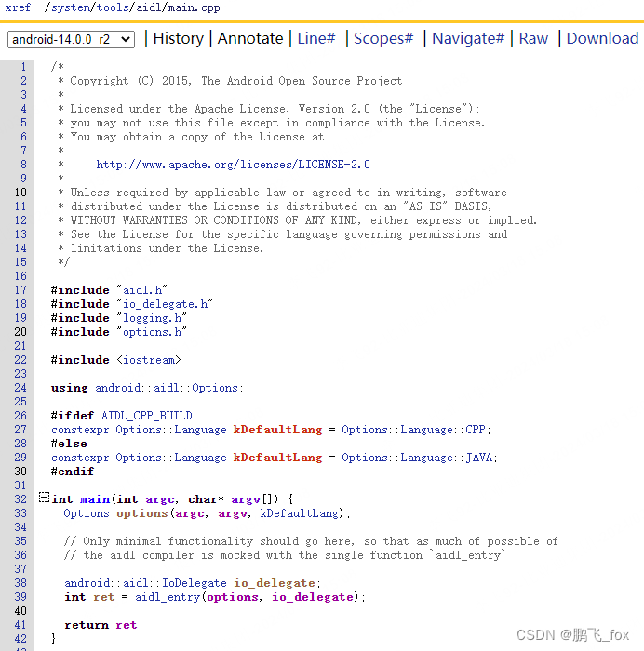Jump to line number 26
644x651 pixels.
pyautogui.click(x=20, y=416)
